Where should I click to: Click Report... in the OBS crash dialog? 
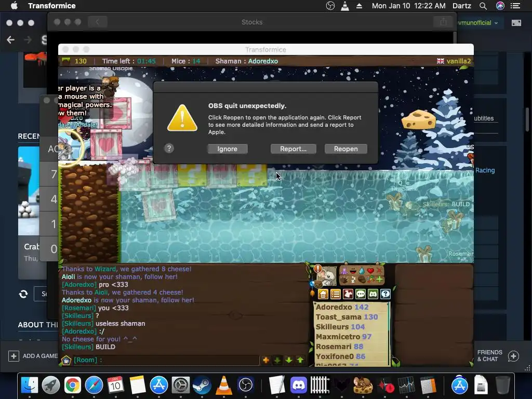coord(293,149)
